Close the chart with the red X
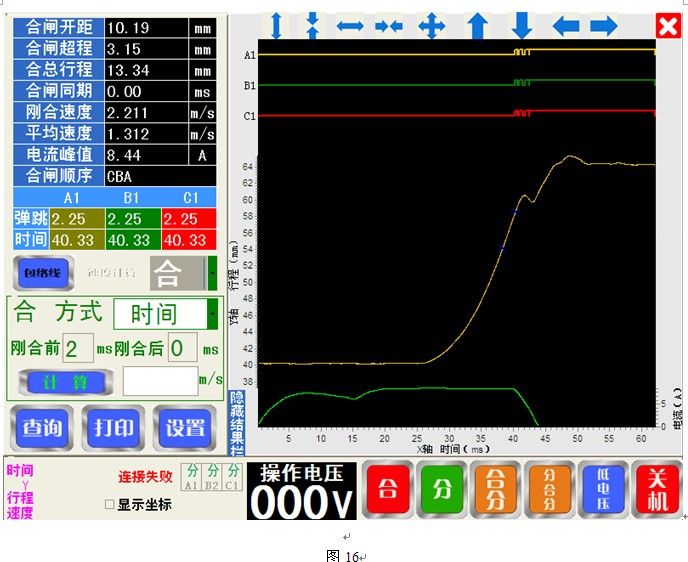This screenshot has width=688, height=562. tap(668, 26)
